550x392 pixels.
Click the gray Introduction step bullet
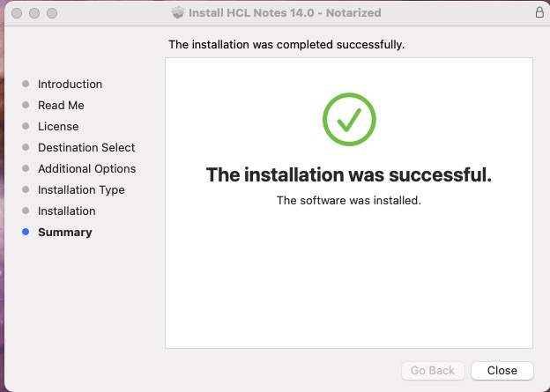[26, 85]
